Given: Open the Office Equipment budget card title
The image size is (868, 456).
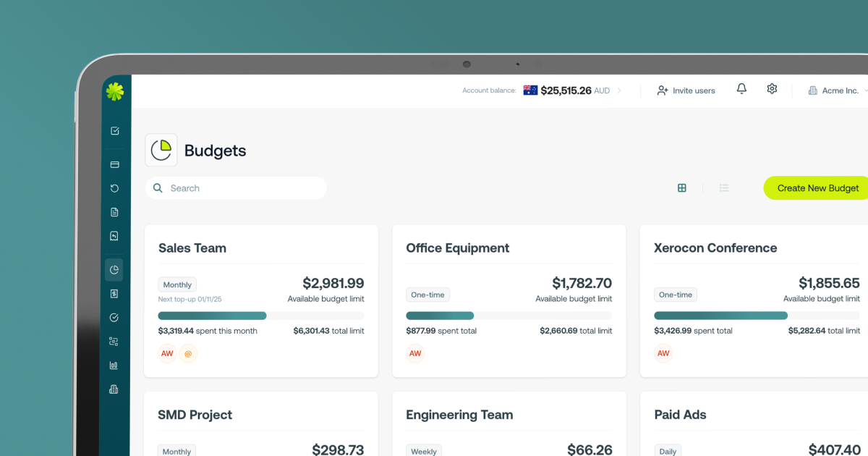Looking at the screenshot, I should [457, 248].
